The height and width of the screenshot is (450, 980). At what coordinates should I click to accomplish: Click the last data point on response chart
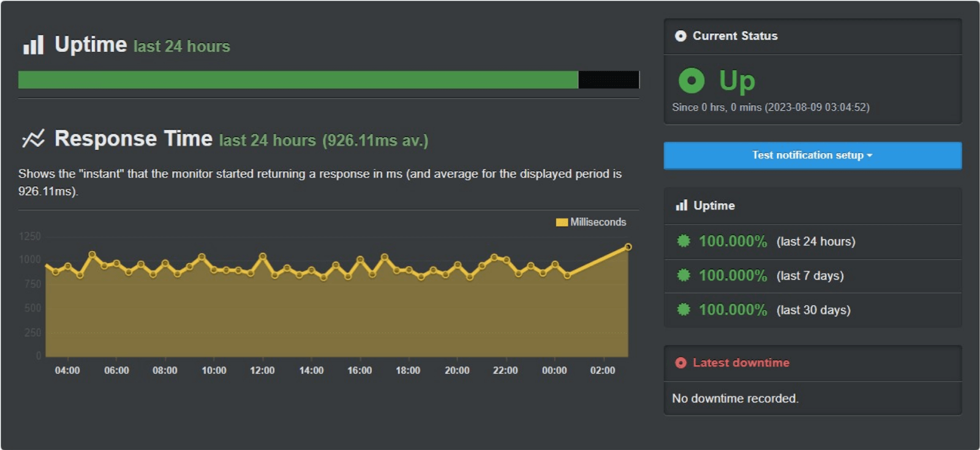click(x=628, y=247)
